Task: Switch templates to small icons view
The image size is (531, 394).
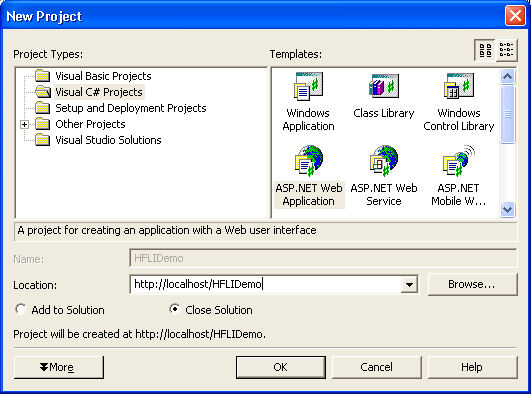Action: click(x=506, y=50)
